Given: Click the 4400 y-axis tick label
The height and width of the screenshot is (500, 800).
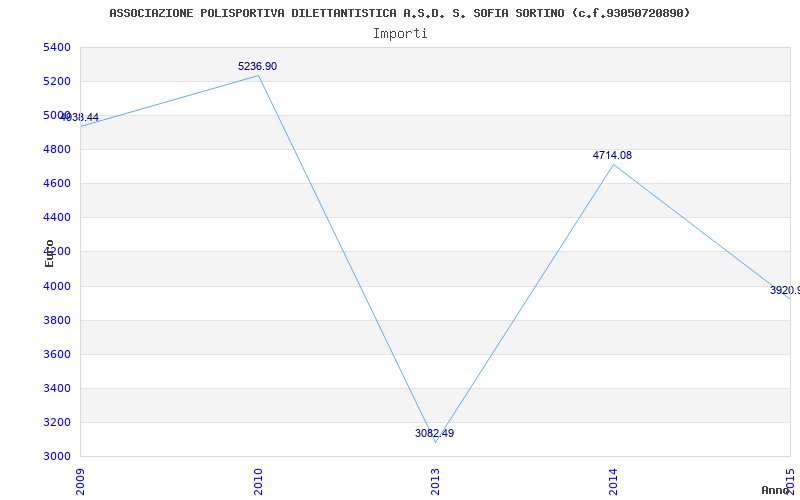Looking at the screenshot, I should pos(57,218).
